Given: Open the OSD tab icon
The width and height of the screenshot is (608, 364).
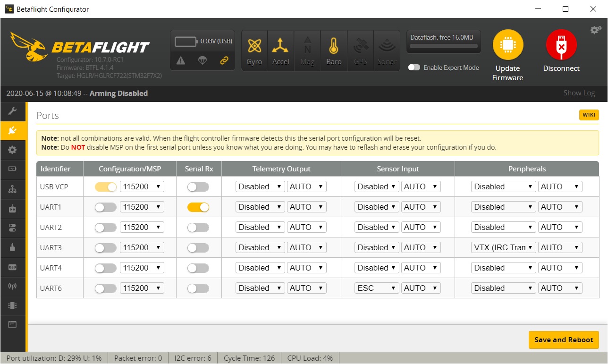Looking at the screenshot, I should point(12,267).
